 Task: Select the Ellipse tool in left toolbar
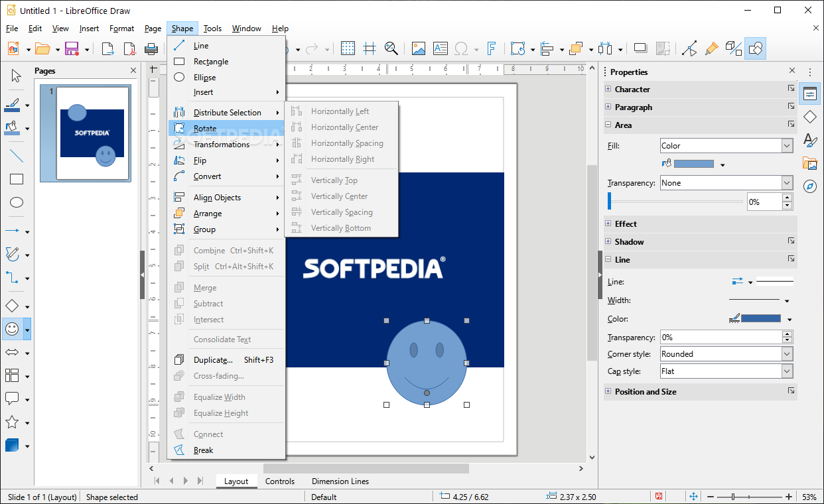(x=16, y=202)
